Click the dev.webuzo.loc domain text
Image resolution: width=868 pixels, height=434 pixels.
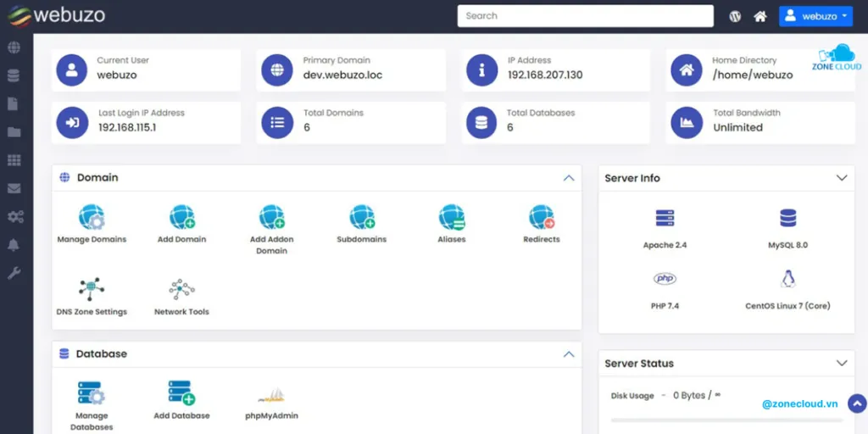[x=342, y=75]
